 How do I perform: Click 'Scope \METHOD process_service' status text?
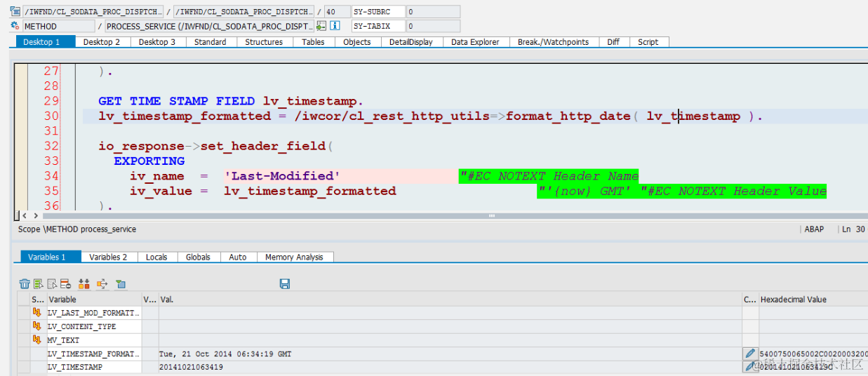pyautogui.click(x=77, y=229)
